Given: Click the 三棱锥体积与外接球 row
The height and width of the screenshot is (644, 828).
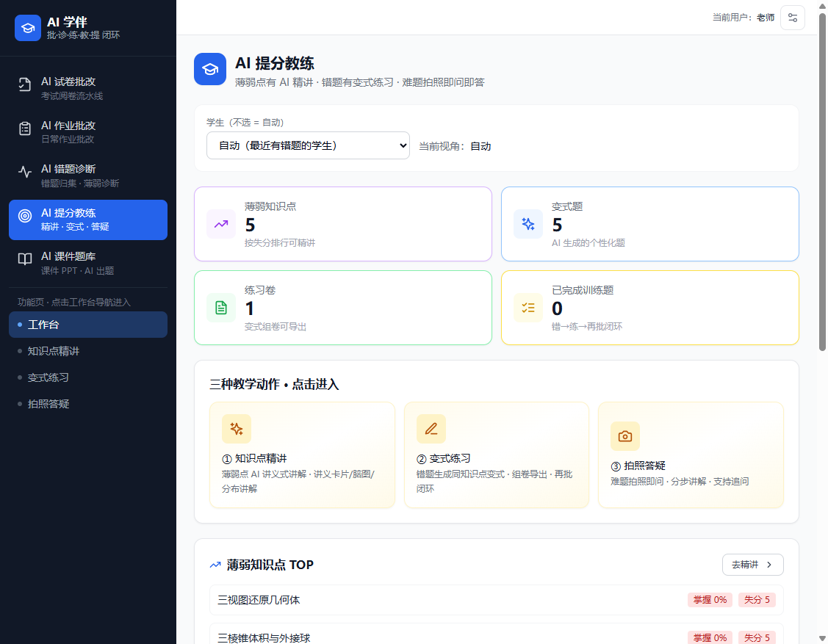Looking at the screenshot, I should tap(497, 634).
